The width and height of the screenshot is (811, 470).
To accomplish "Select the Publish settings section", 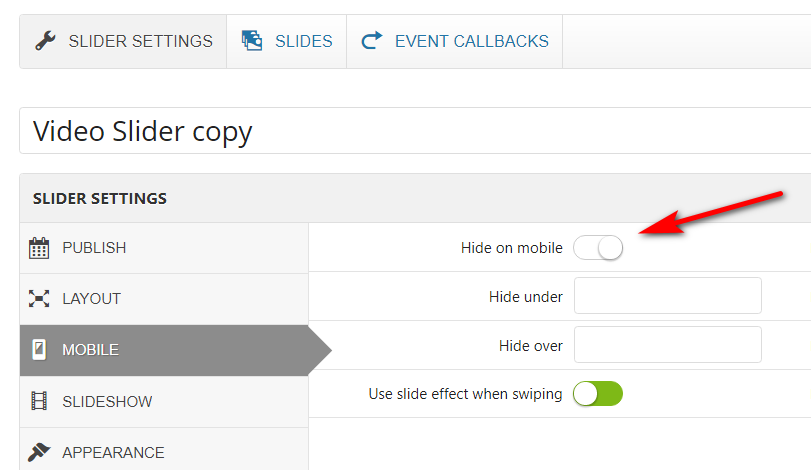I will click(x=164, y=248).
